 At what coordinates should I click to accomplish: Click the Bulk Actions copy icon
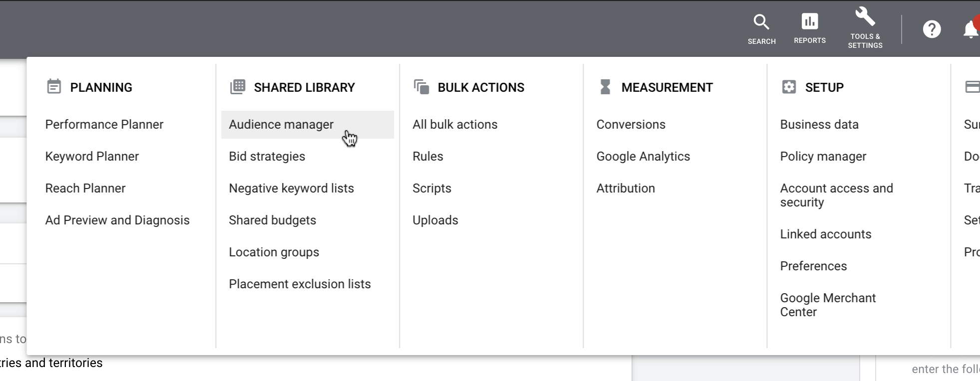(422, 86)
